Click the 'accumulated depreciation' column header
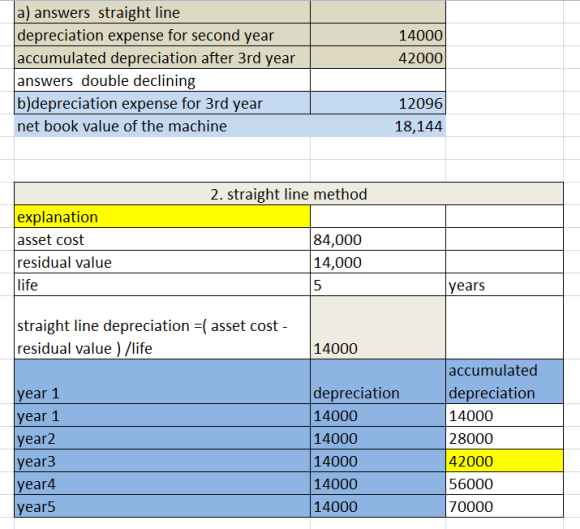 (505, 381)
